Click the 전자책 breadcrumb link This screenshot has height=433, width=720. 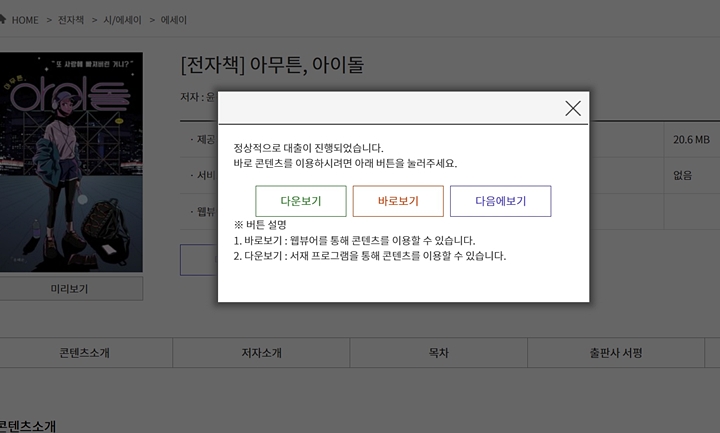[x=71, y=20]
